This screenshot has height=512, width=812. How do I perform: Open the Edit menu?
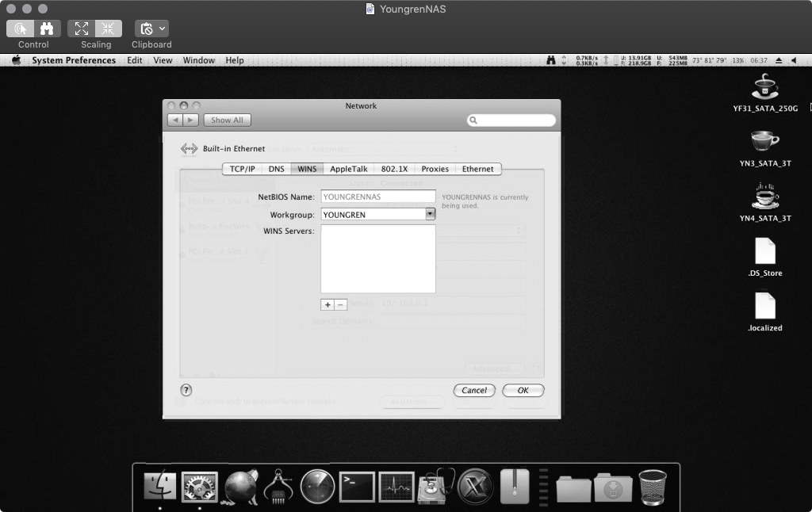point(135,60)
